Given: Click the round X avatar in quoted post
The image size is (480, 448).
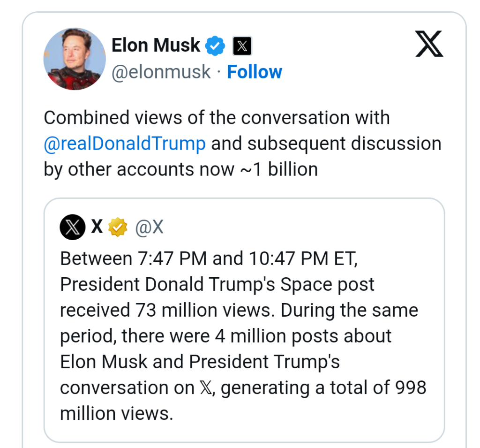Looking at the screenshot, I should [x=73, y=228].
